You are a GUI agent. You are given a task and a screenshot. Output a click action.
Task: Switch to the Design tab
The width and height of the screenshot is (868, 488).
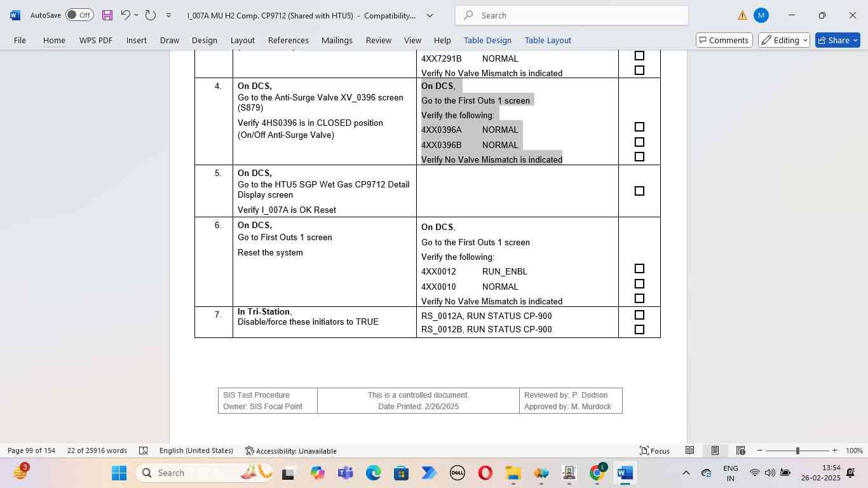[205, 40]
